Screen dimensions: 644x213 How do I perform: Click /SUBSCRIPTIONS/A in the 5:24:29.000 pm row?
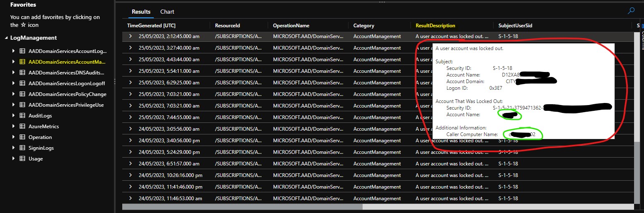click(238, 152)
